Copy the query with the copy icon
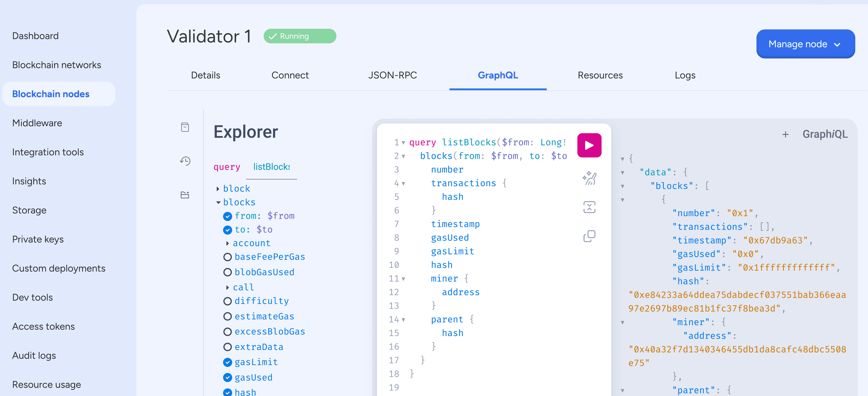The width and height of the screenshot is (868, 396). click(x=589, y=236)
